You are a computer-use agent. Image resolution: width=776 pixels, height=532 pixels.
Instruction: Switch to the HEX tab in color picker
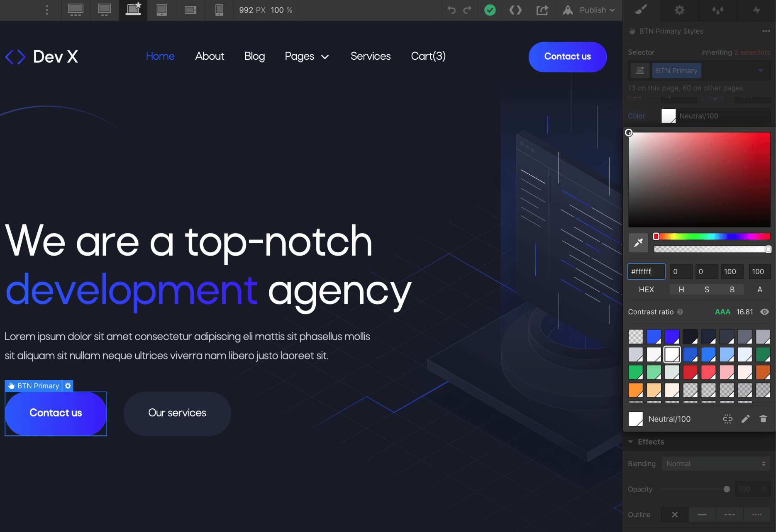pyautogui.click(x=646, y=289)
